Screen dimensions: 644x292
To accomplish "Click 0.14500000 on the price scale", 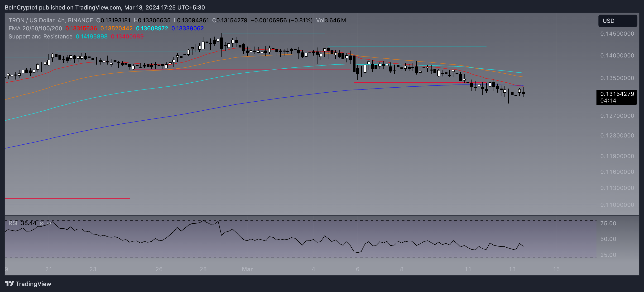I will (617, 34).
